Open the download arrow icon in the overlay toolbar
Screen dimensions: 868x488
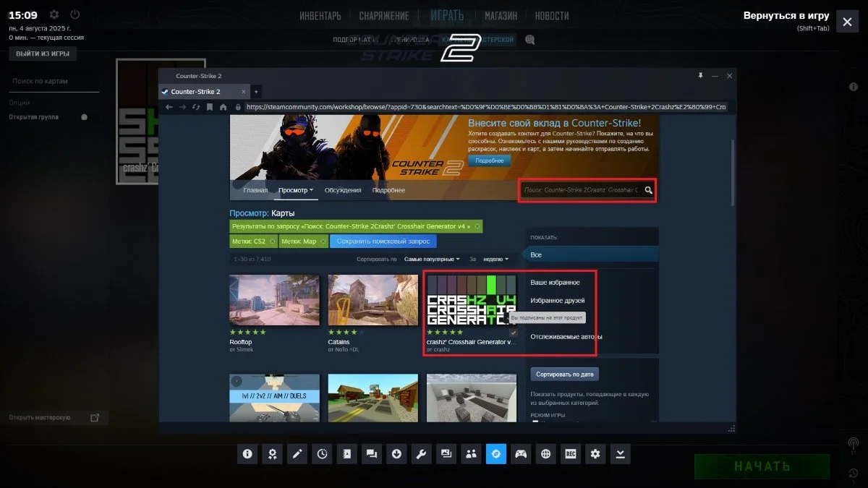pos(396,453)
